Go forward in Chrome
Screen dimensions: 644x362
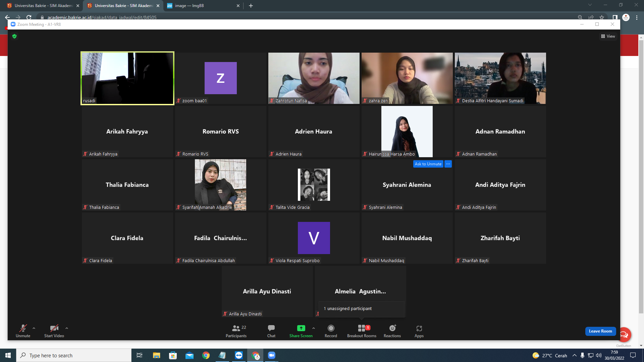tap(18, 17)
